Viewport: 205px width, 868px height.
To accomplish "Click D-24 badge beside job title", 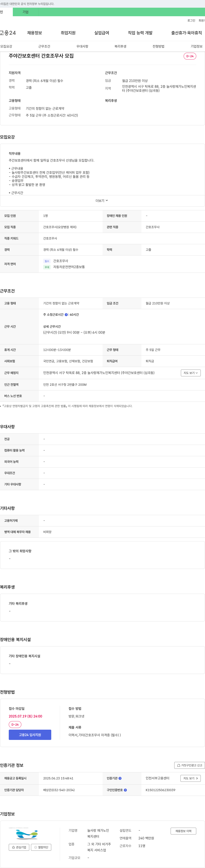I will [190, 56].
